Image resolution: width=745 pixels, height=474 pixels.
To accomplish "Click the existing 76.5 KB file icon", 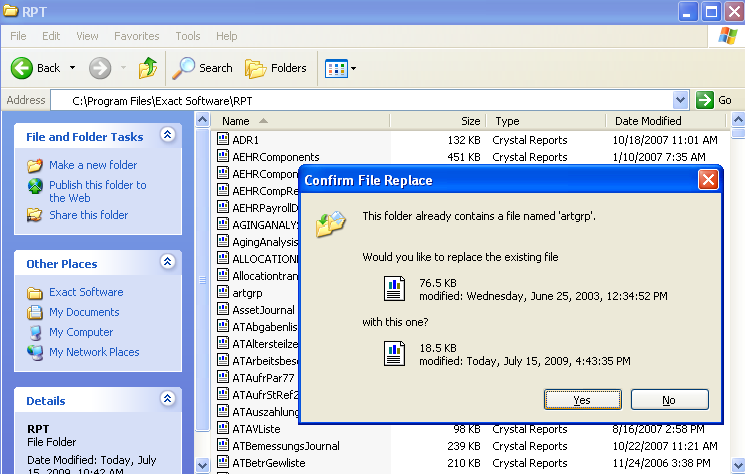I will [x=394, y=289].
